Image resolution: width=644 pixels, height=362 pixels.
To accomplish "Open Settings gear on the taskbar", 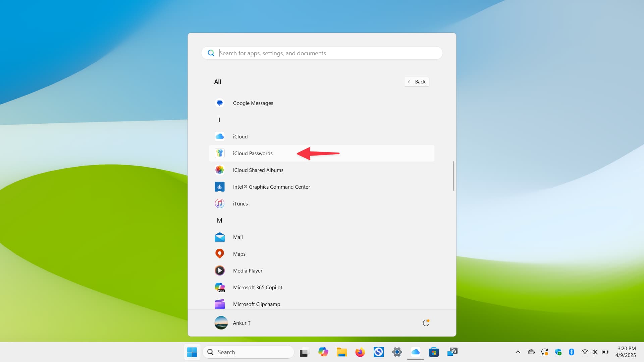I will [x=397, y=352].
